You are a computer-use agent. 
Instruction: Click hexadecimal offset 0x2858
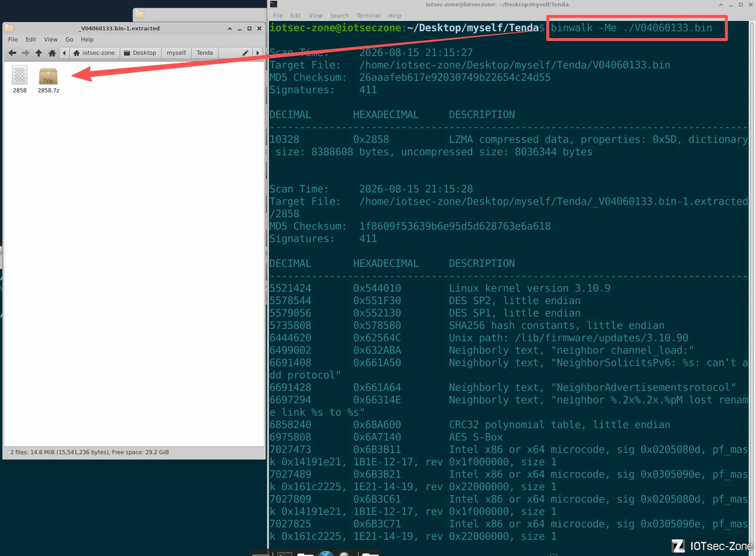click(371, 139)
